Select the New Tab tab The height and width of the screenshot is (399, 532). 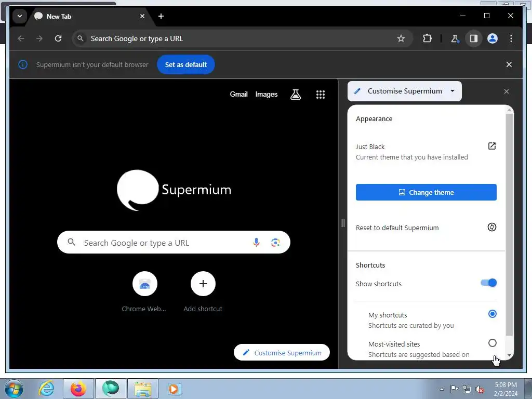point(90,16)
